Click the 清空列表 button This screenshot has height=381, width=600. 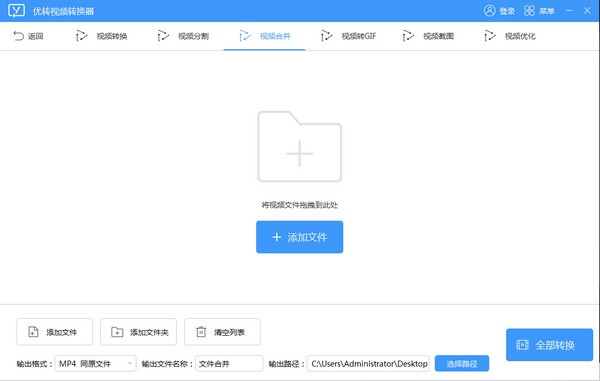(x=222, y=332)
